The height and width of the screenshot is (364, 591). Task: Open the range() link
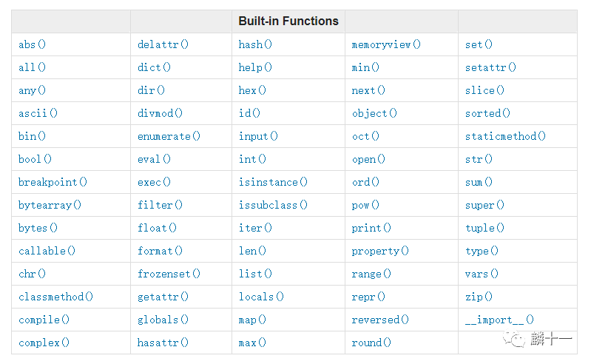pos(371,274)
